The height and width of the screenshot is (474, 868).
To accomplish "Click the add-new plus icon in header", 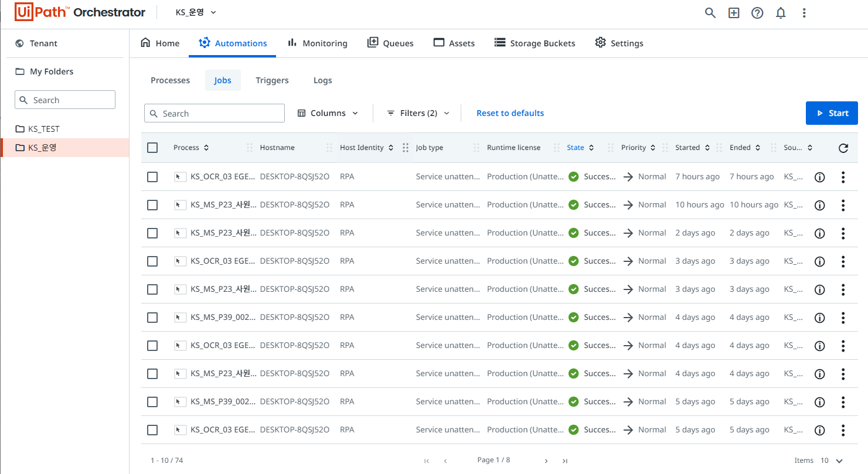I will [x=734, y=13].
